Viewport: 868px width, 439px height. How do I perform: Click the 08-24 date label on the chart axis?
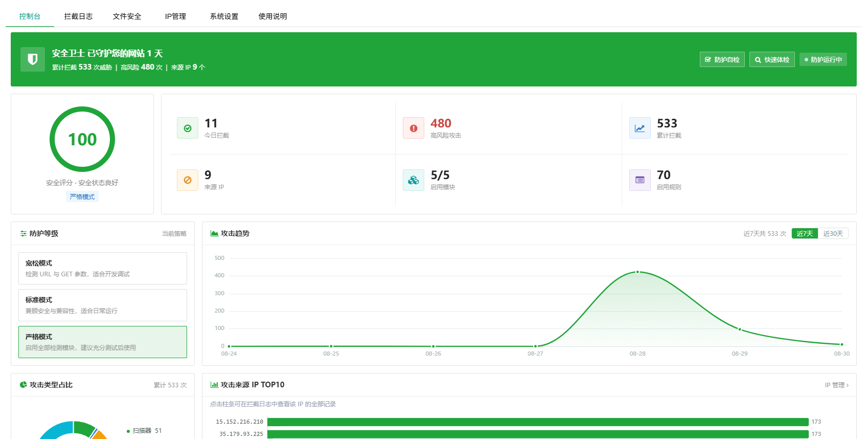[x=229, y=354]
